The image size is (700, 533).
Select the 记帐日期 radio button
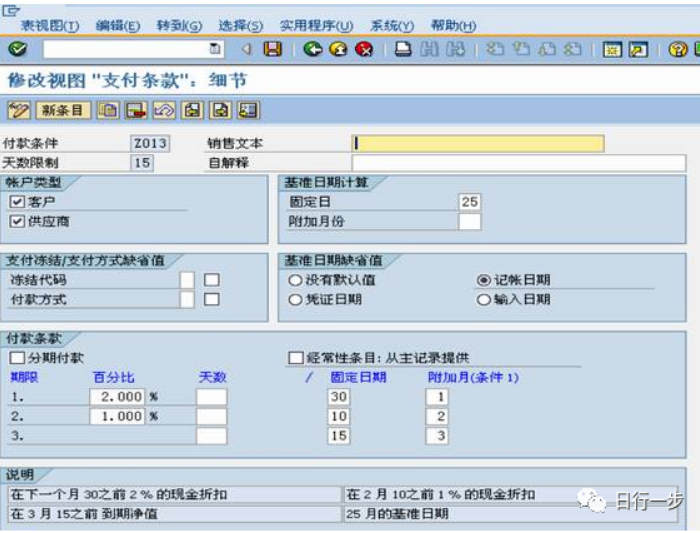483,280
